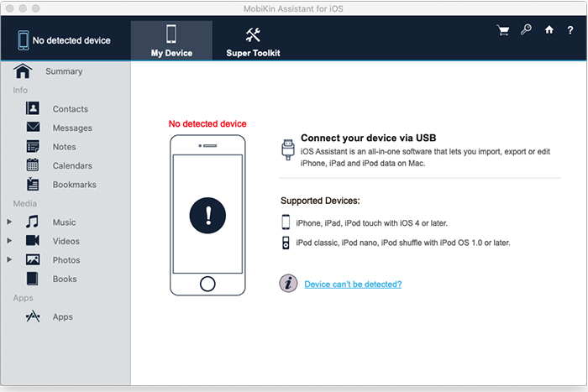Click the info icon beside the detection link
The width and height of the screenshot is (588, 392).
(288, 284)
